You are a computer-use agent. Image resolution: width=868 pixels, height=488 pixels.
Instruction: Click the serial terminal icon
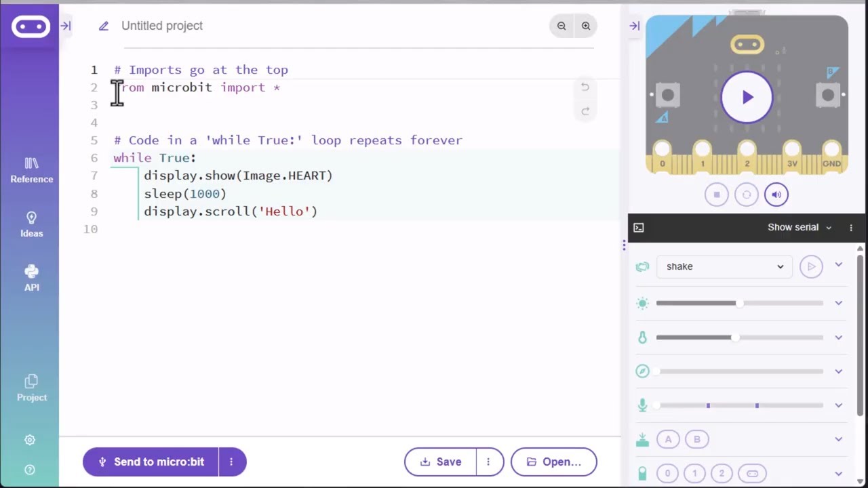pyautogui.click(x=638, y=228)
